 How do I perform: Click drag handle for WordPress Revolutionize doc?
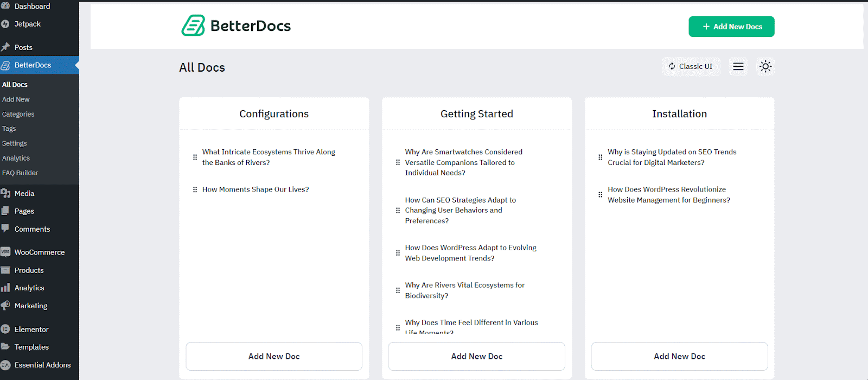(x=600, y=195)
